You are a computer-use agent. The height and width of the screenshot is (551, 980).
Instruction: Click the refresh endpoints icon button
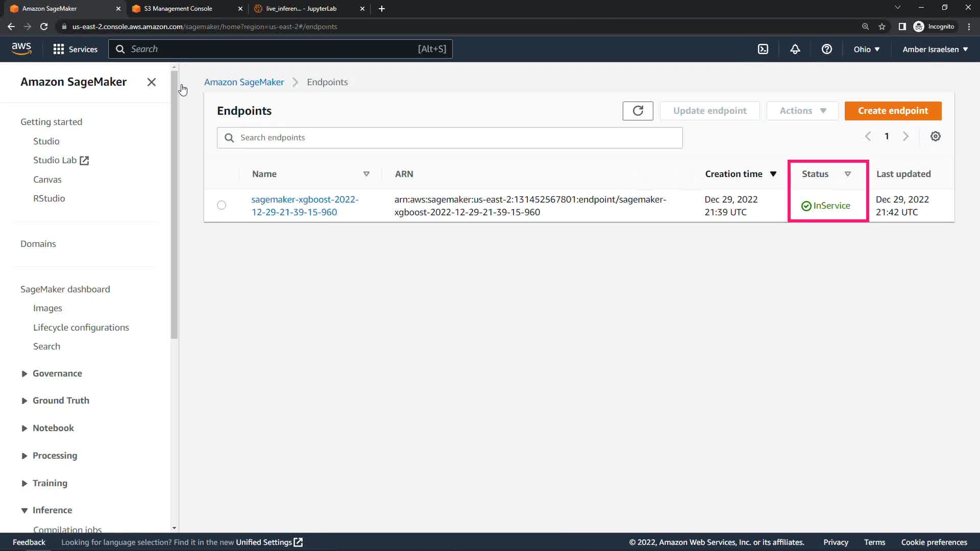click(x=638, y=111)
